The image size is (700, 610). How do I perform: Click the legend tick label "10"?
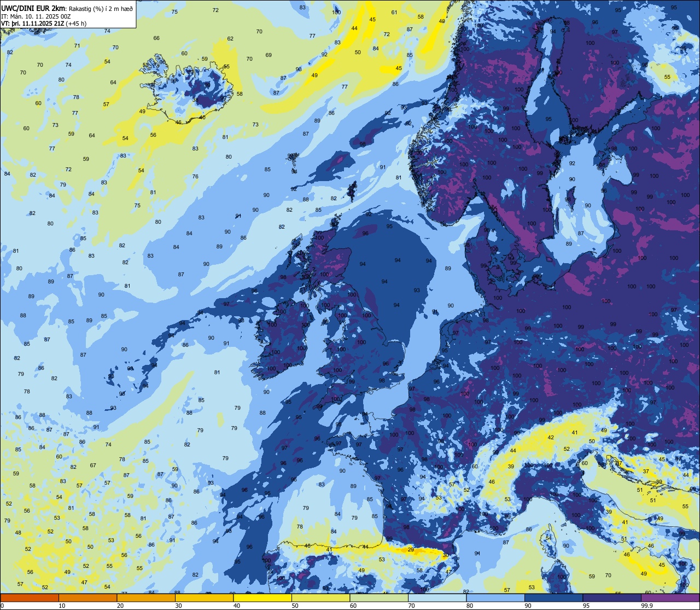tap(62, 606)
